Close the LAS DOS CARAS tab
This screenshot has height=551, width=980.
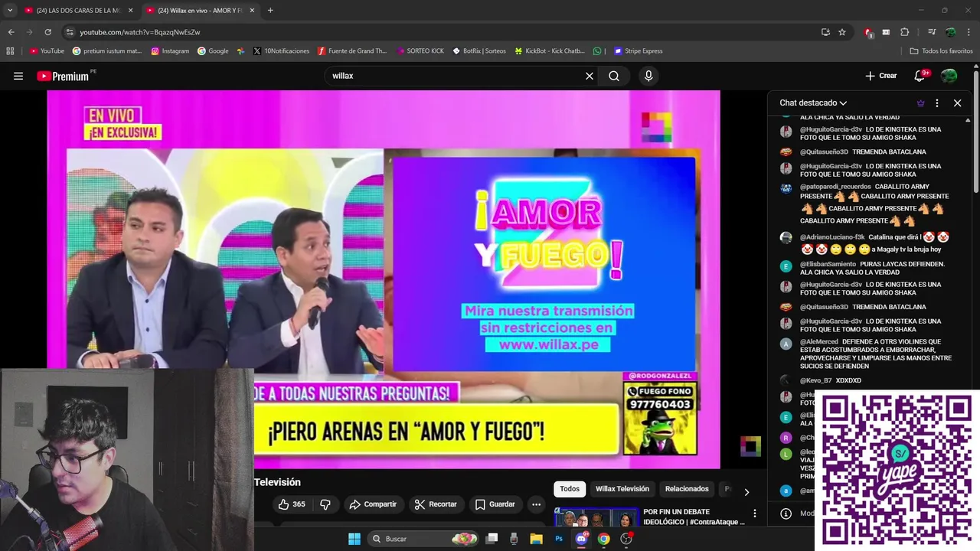130,10
